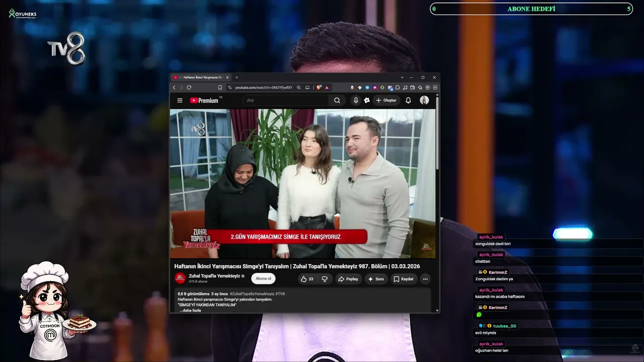Click the chat message 'chatten'
The height and width of the screenshot is (362, 644).
482,261
